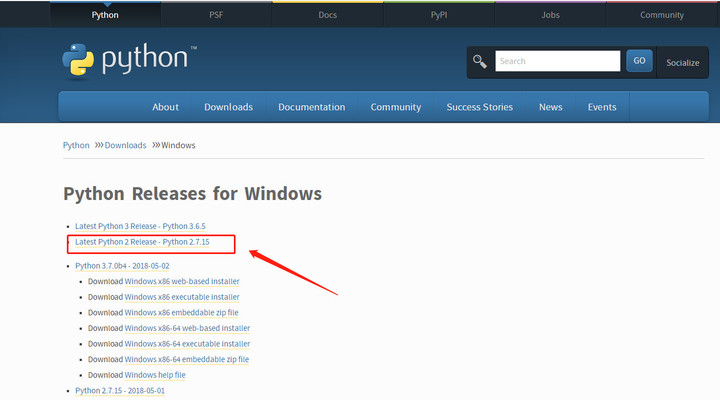
Task: Click the magnifying glass search icon
Action: (480, 62)
